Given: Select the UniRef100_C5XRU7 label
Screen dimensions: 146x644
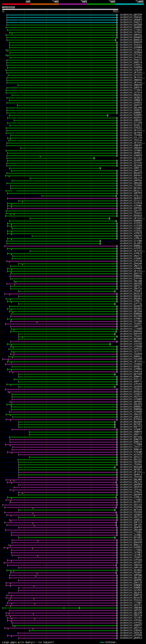Looking at the screenshot, I should 131,324.
